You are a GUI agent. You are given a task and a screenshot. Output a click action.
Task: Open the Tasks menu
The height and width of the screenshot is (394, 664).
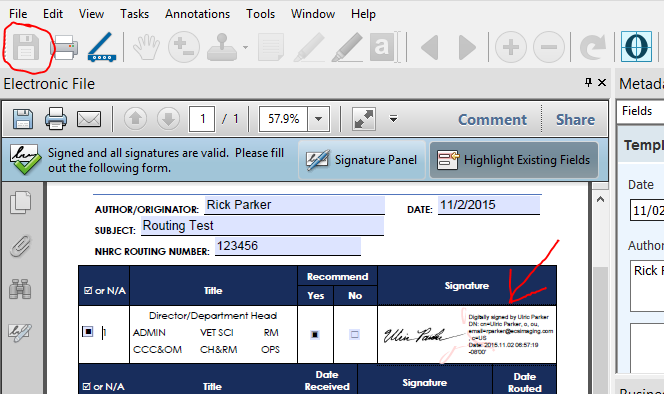point(134,14)
